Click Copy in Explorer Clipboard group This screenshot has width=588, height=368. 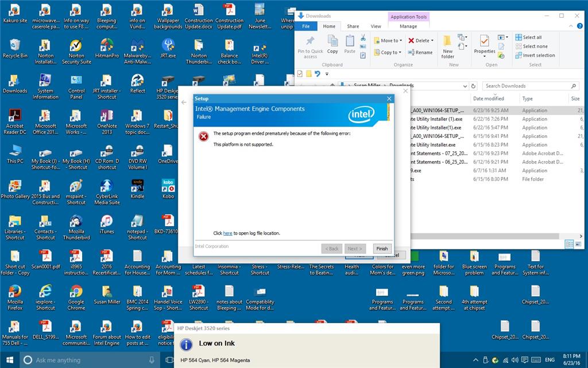tap(332, 44)
